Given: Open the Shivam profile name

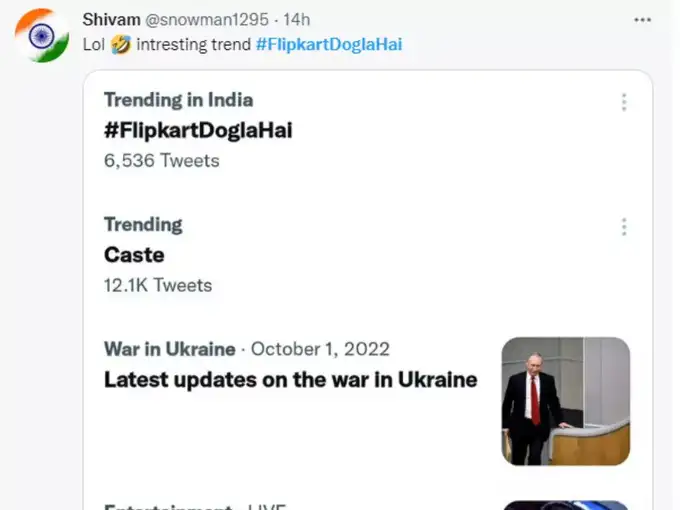Looking at the screenshot, I should [110, 20].
